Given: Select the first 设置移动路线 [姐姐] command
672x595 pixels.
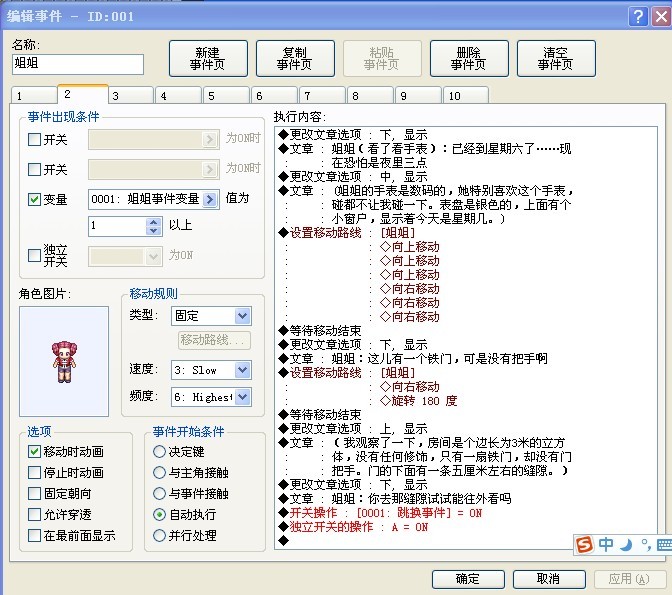Looking at the screenshot, I should click(347, 233).
